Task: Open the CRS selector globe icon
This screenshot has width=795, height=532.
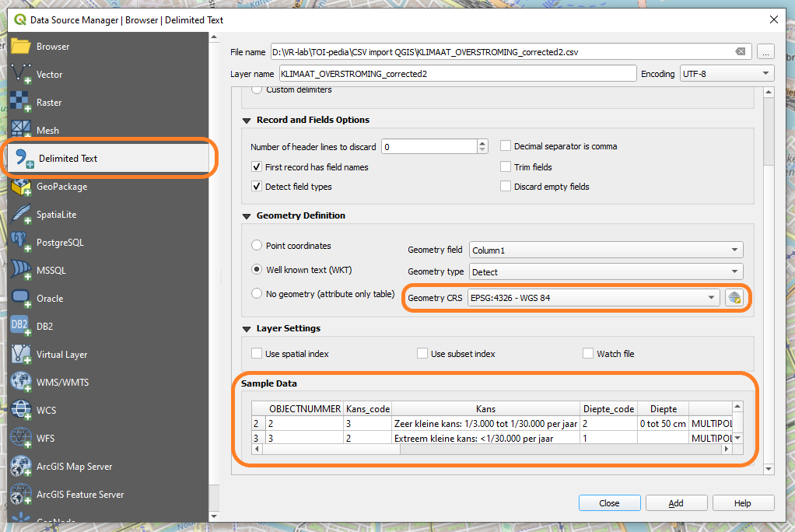Action: pyautogui.click(x=734, y=297)
